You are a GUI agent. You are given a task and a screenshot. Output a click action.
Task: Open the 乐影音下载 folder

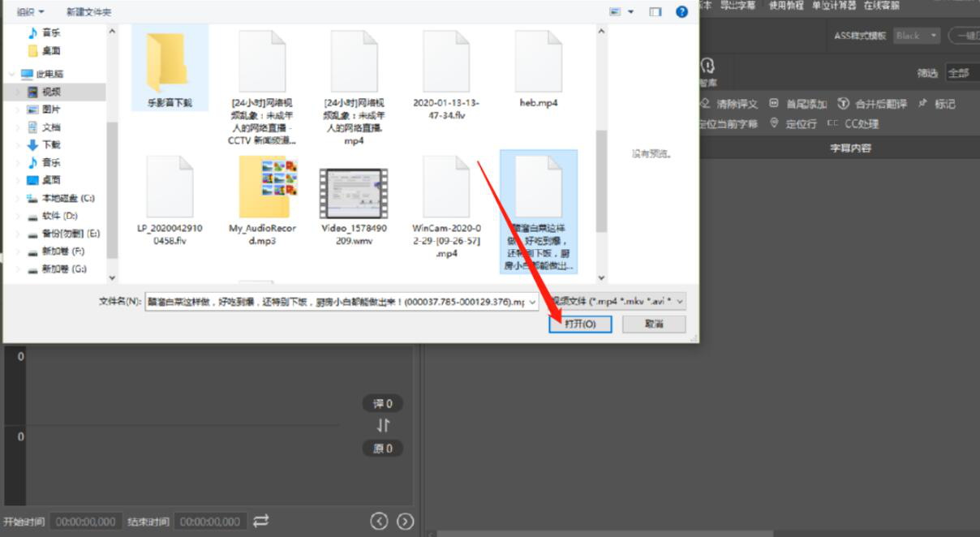[170, 69]
